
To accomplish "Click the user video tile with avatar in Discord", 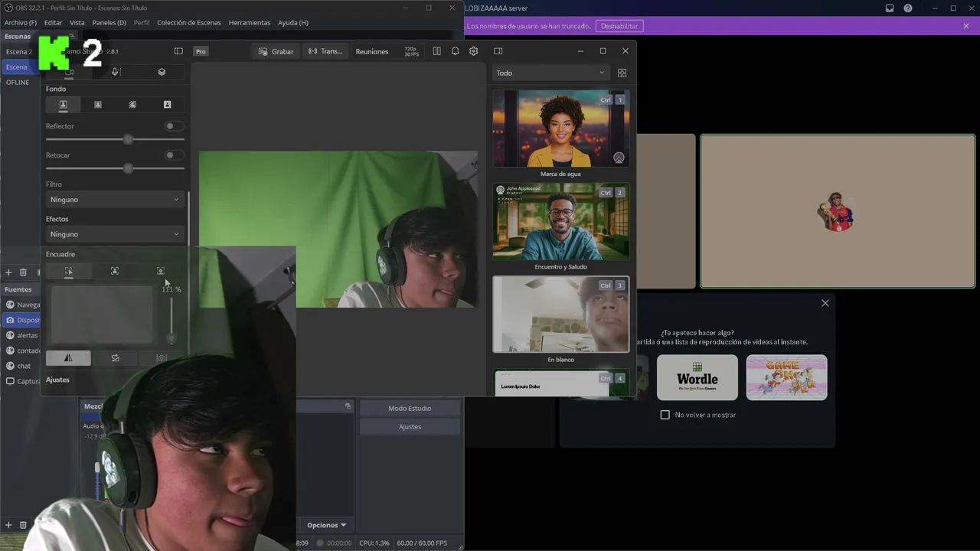I will (x=838, y=211).
